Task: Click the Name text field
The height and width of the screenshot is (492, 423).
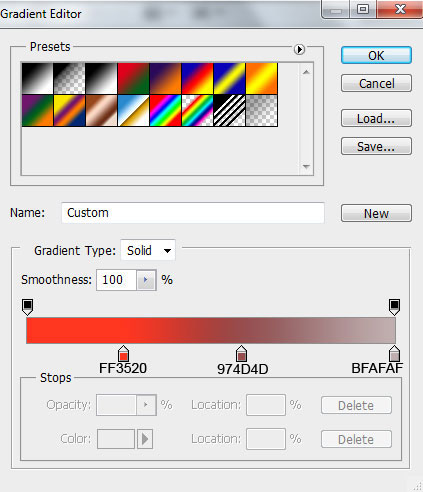Action: (193, 213)
